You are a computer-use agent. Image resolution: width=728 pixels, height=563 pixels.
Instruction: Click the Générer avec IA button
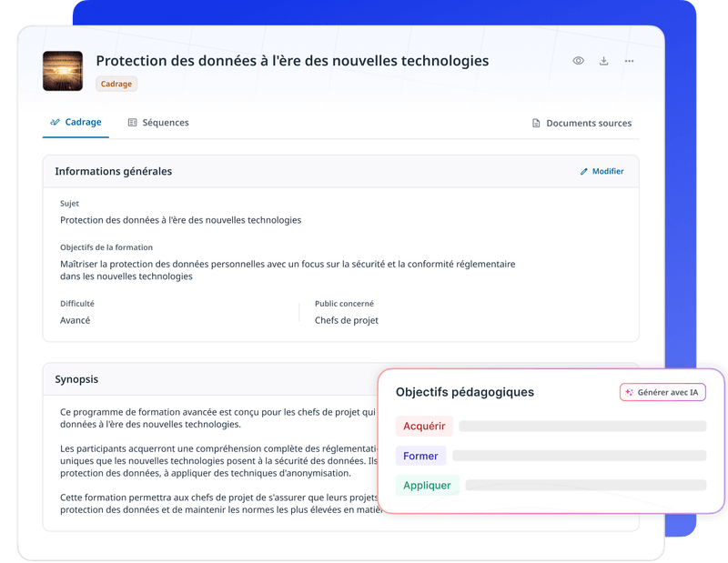pos(662,392)
